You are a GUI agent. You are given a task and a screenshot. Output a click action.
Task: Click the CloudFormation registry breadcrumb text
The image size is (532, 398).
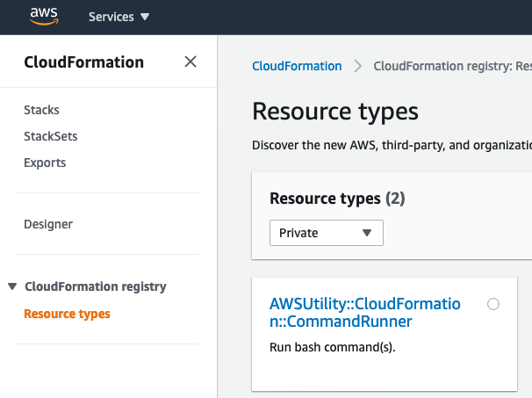[453, 66]
